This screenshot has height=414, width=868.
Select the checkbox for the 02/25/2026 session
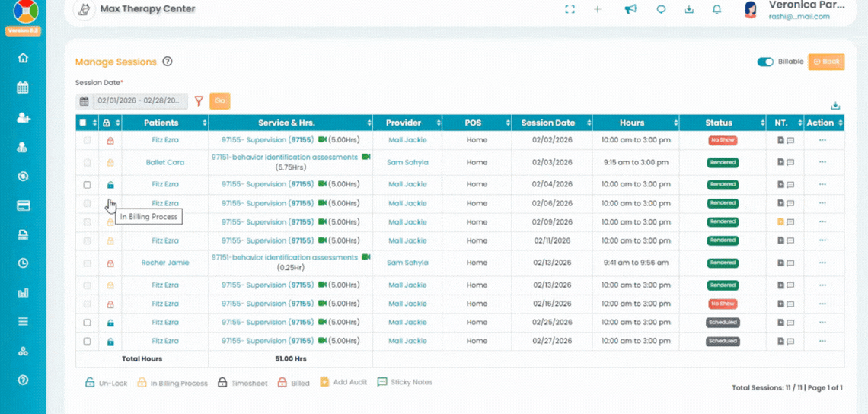(87, 323)
